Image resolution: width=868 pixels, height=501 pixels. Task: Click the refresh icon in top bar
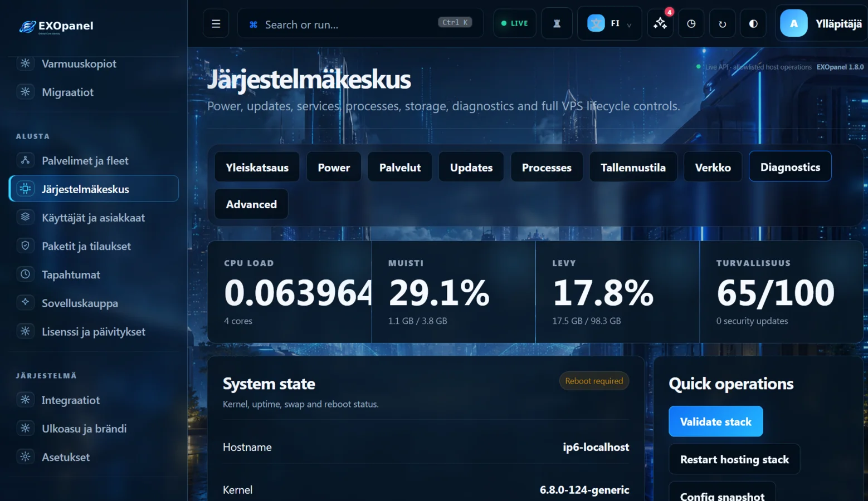[x=722, y=23]
